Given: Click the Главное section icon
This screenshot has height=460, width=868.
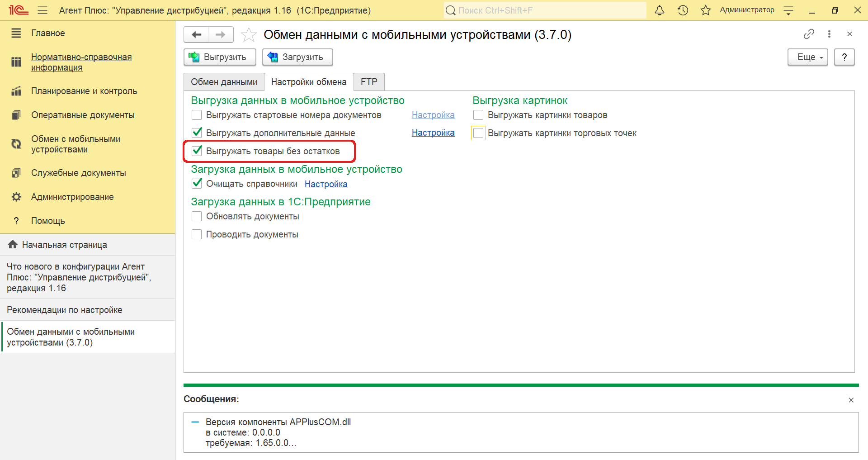Looking at the screenshot, I should click(x=16, y=33).
